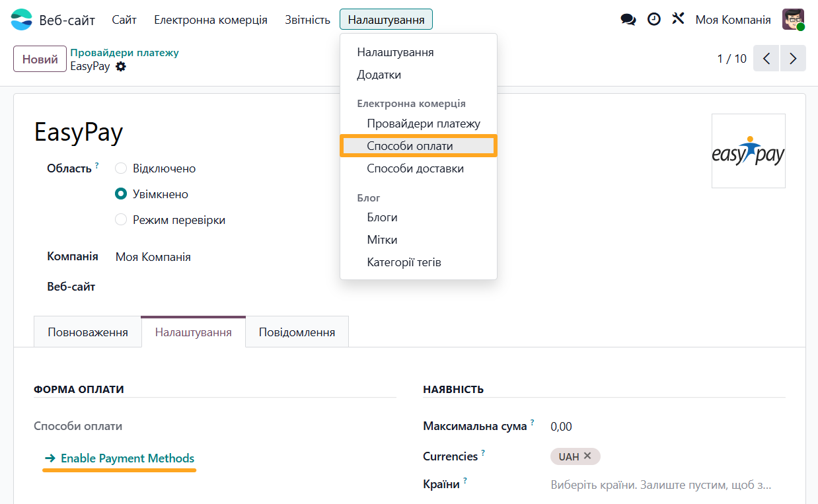Click the Новий button
This screenshot has width=818, height=504.
point(40,59)
